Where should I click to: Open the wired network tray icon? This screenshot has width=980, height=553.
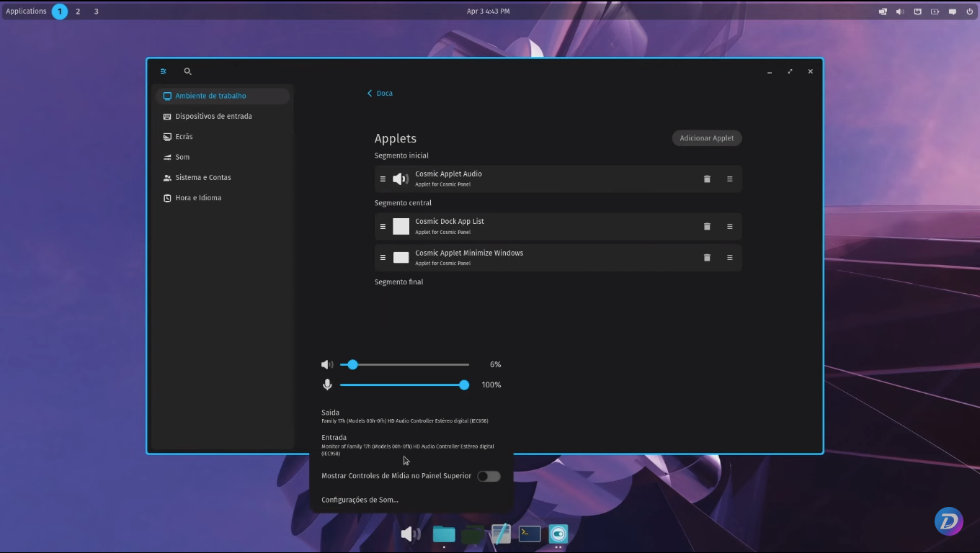tap(917, 12)
